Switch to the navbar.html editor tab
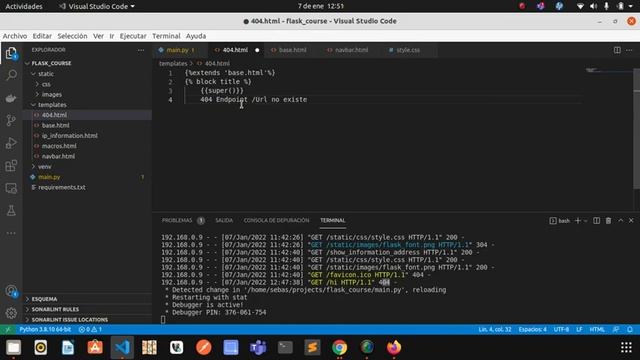Viewport: 640px width, 360px height. (351, 50)
